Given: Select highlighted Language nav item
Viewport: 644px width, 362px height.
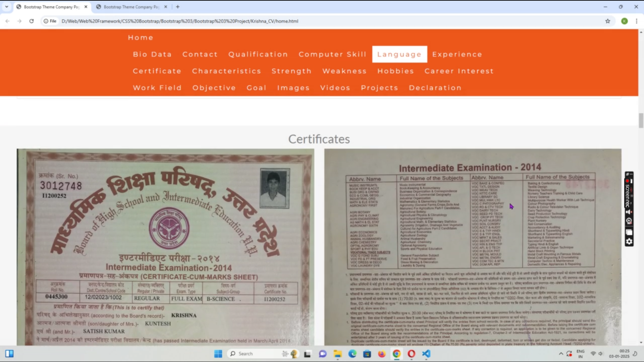Looking at the screenshot, I should 399,54.
